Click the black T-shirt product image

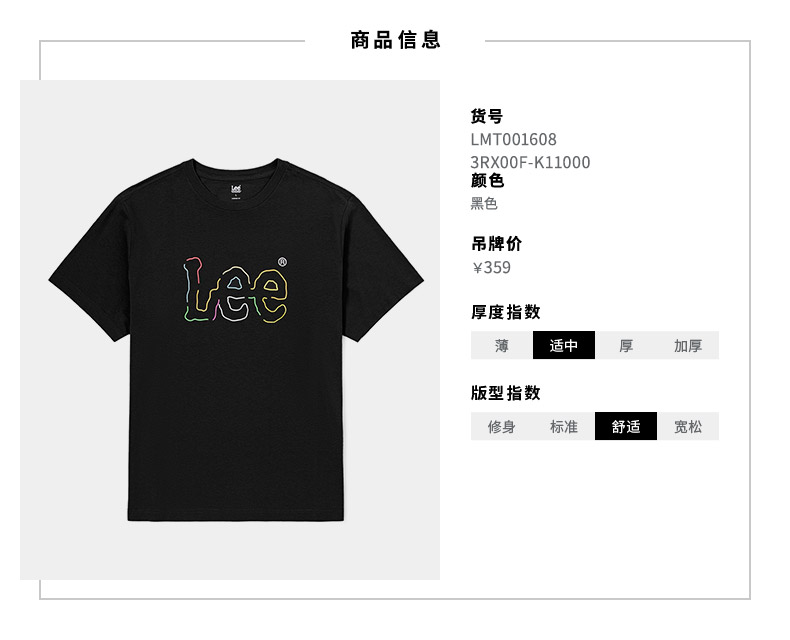(x=236, y=340)
